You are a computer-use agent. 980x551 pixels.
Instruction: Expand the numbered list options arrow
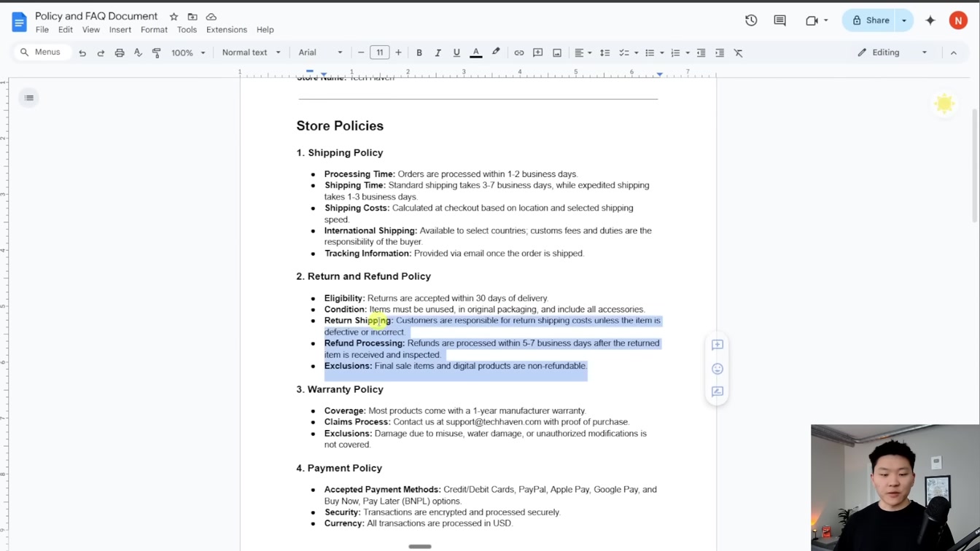coord(688,52)
